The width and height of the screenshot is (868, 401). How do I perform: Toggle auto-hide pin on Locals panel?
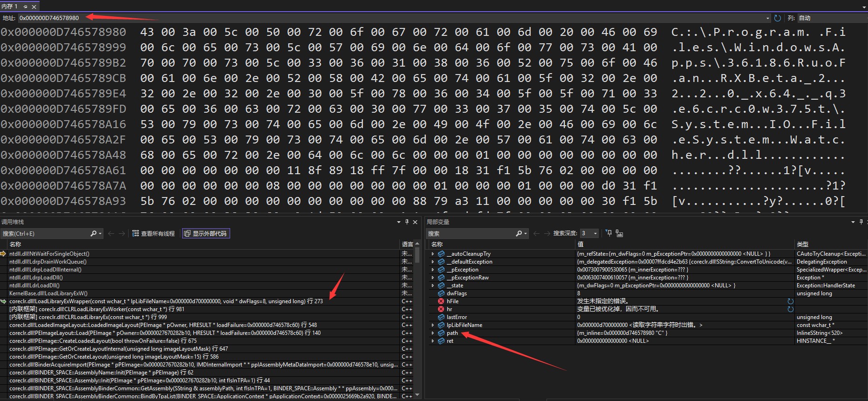(x=861, y=222)
